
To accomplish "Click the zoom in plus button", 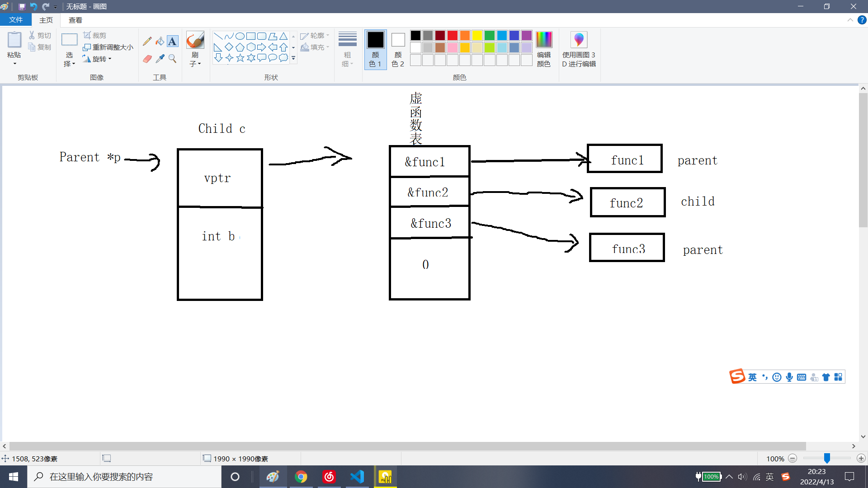I will pos(861,459).
